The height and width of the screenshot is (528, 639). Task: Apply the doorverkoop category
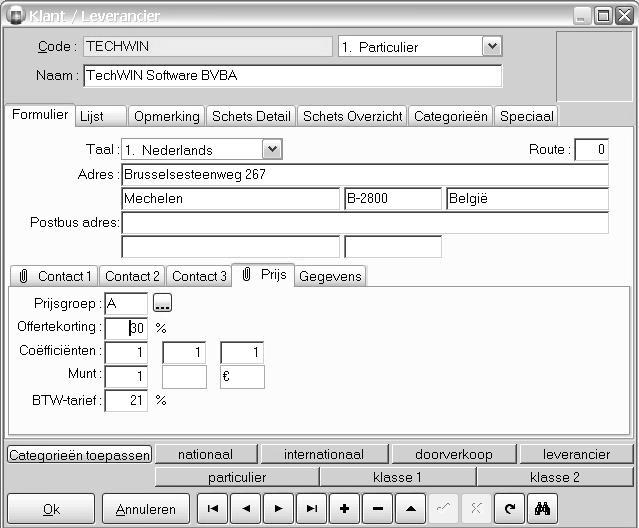click(x=454, y=454)
